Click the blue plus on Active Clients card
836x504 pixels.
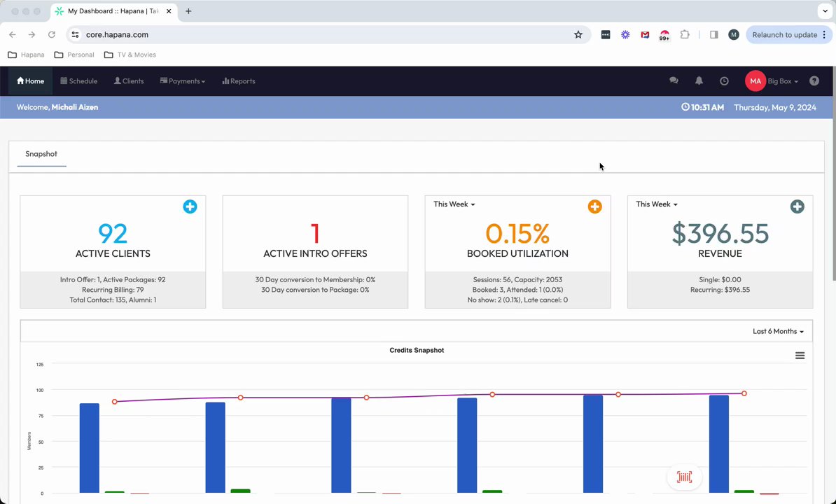[x=190, y=206]
